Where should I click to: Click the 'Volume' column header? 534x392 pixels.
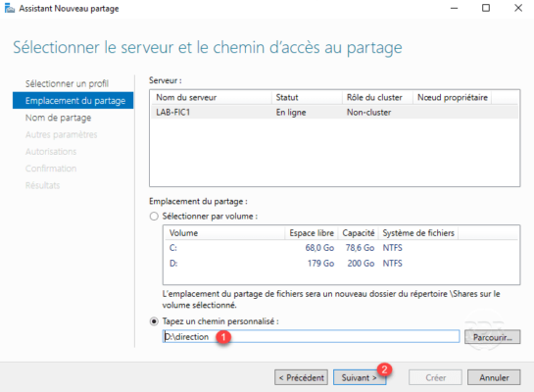click(224, 233)
